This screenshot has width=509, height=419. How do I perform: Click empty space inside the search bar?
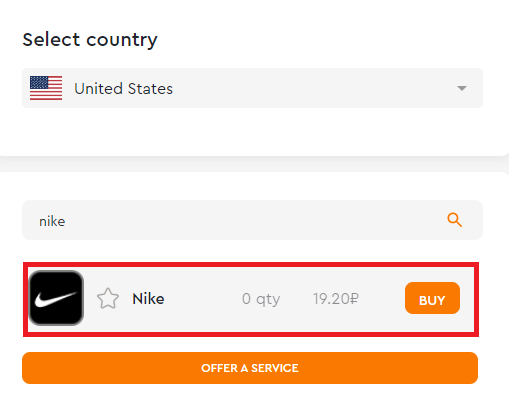click(x=253, y=220)
